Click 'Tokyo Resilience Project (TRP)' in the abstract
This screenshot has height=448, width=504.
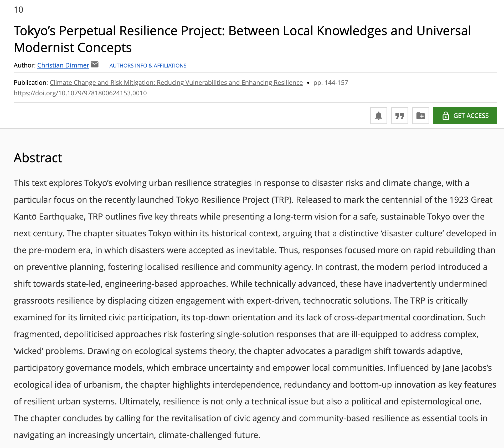234,200
